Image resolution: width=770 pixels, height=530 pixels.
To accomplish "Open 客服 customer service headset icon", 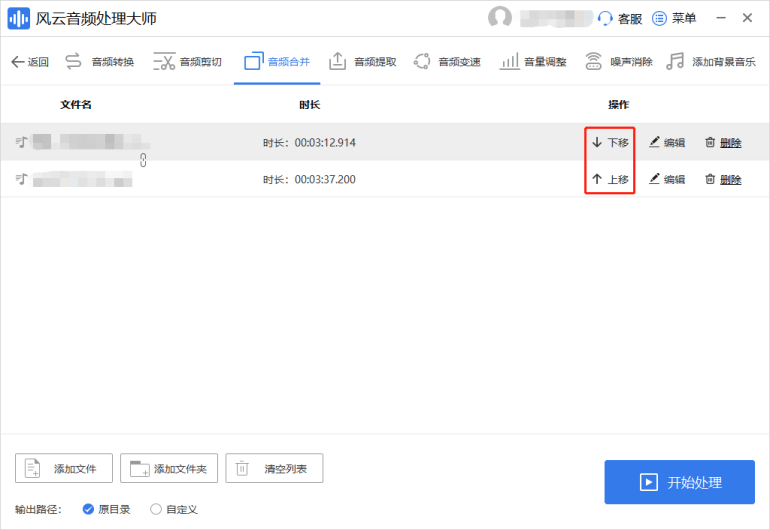I will click(605, 19).
